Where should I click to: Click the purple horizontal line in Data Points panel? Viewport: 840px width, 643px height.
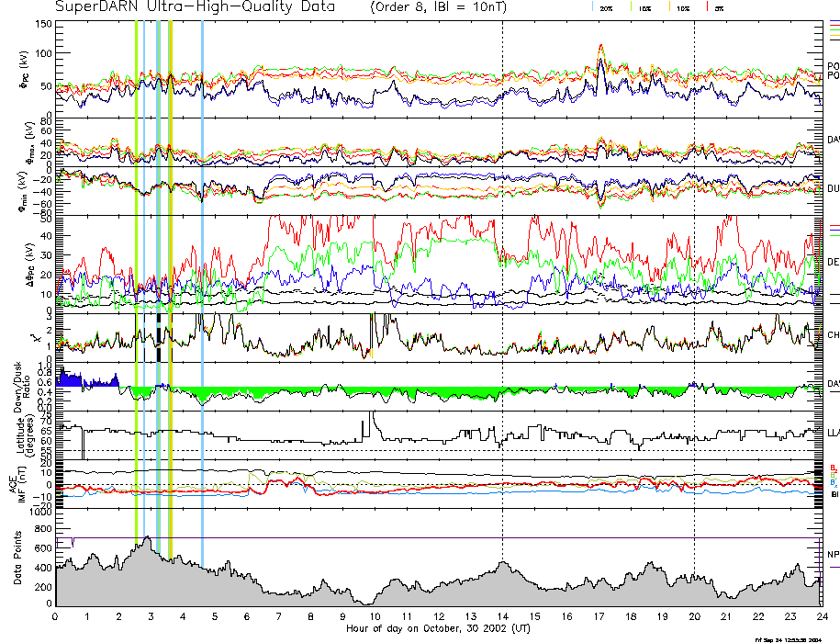[x=440, y=538]
